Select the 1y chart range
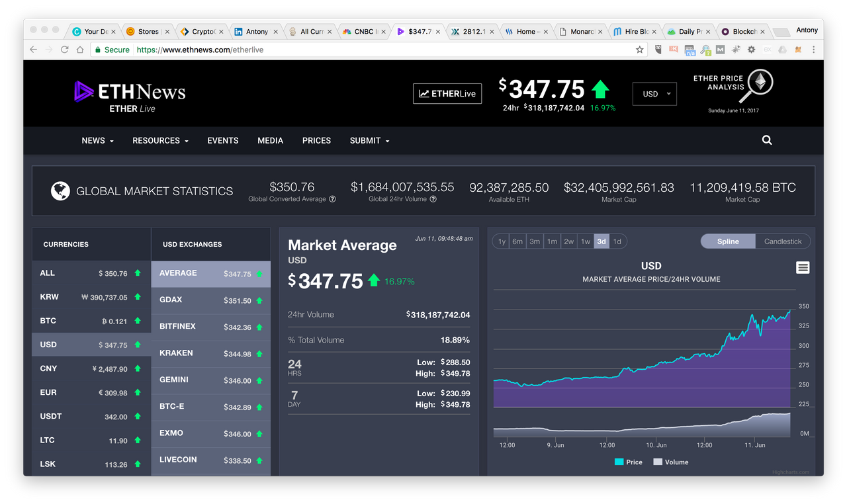 502,241
